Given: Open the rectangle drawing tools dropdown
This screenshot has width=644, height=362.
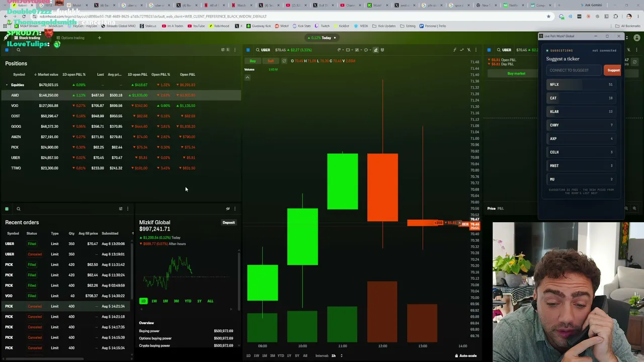Looking at the screenshot, I should tap(349, 50).
